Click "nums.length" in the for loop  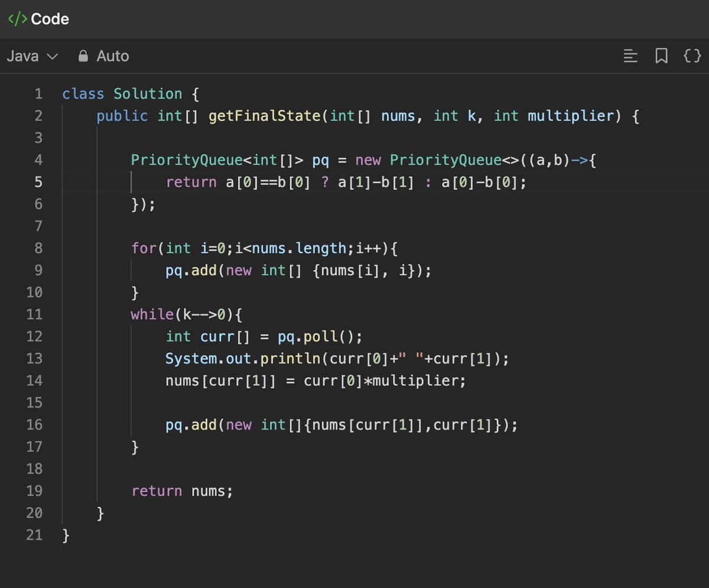pos(299,248)
